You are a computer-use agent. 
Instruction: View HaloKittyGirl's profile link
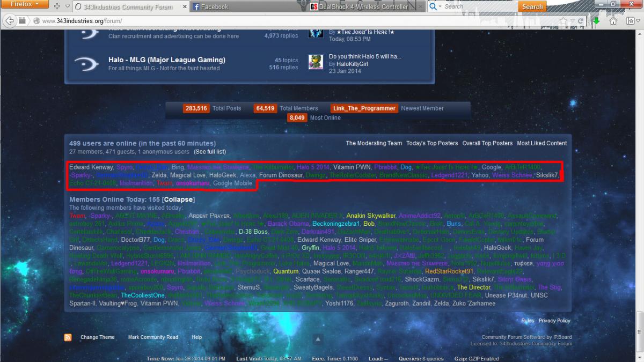click(x=352, y=64)
